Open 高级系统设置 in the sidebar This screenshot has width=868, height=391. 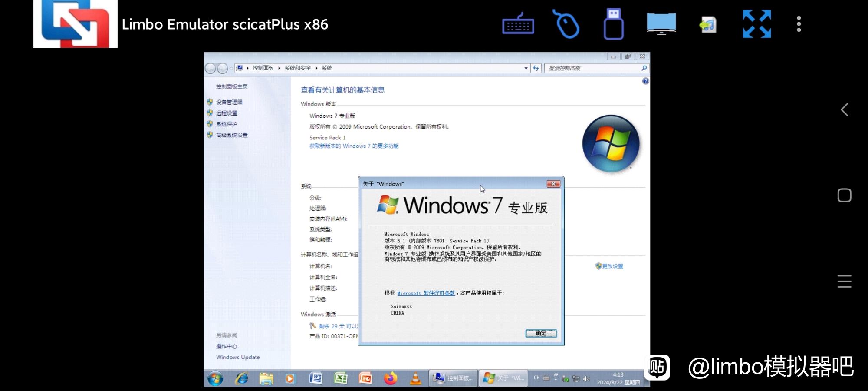(232, 135)
